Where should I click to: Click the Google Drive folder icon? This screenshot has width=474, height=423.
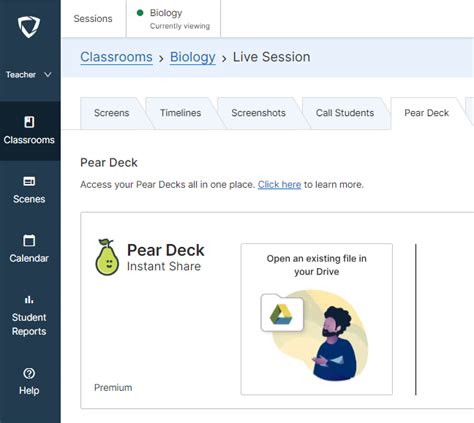282,313
